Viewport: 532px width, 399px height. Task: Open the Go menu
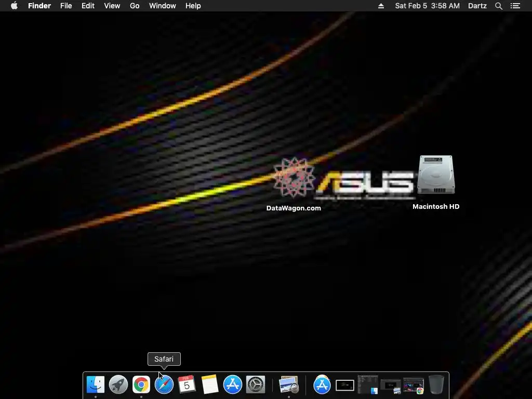[x=135, y=6]
